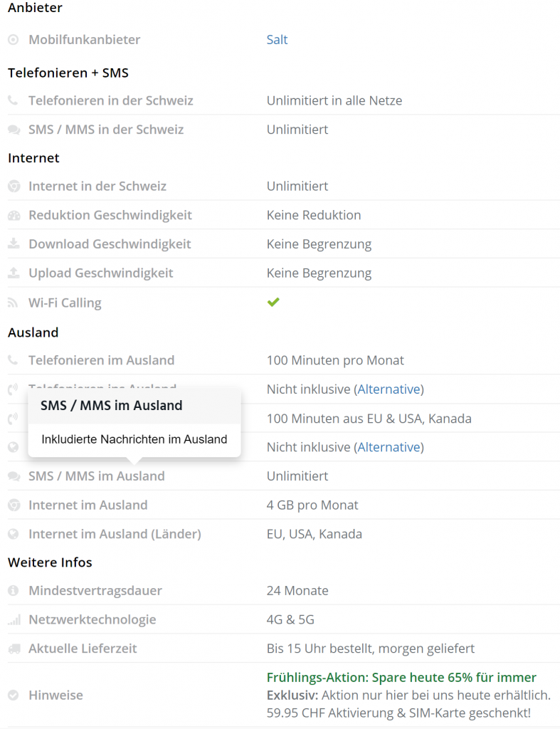
Task: Click chat bubbles icon for SMS / MMS in der Schweiz
Action: tap(14, 130)
